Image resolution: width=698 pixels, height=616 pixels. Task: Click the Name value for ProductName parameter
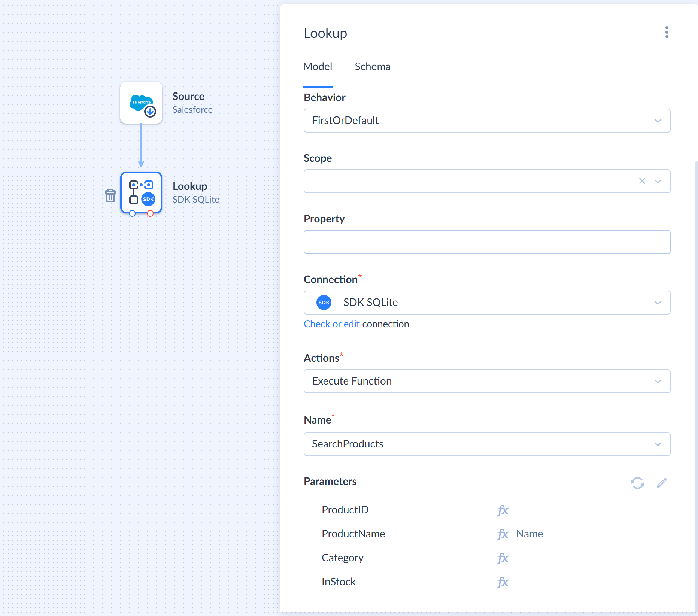pos(529,534)
